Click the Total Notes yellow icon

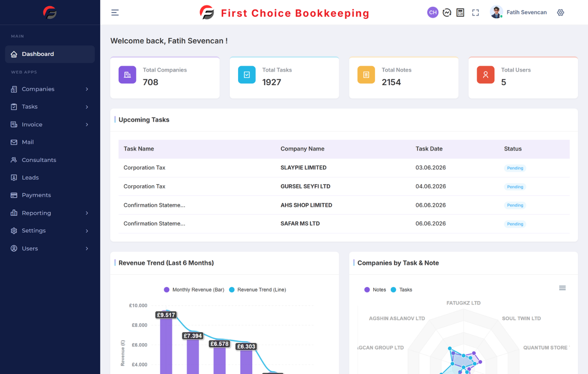point(366,75)
